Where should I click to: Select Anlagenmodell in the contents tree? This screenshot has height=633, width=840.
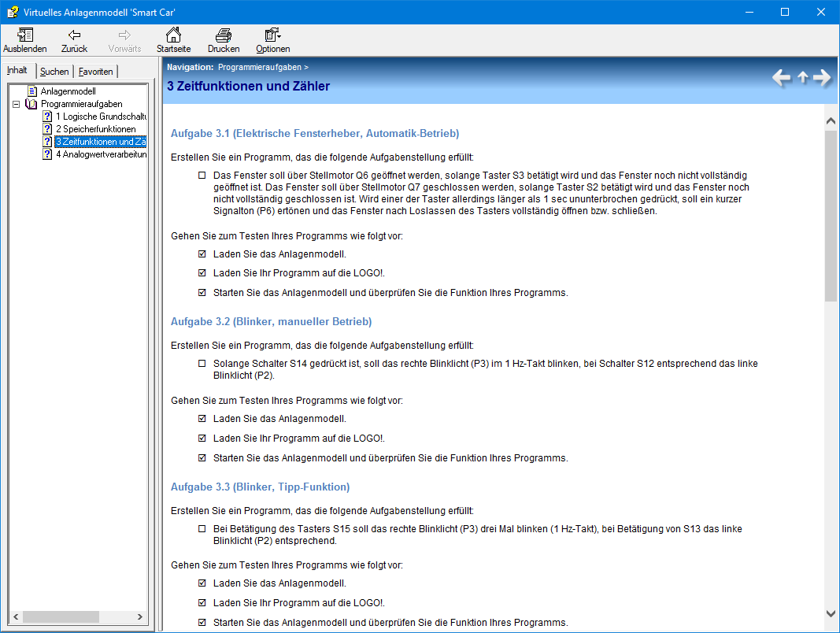[68, 91]
